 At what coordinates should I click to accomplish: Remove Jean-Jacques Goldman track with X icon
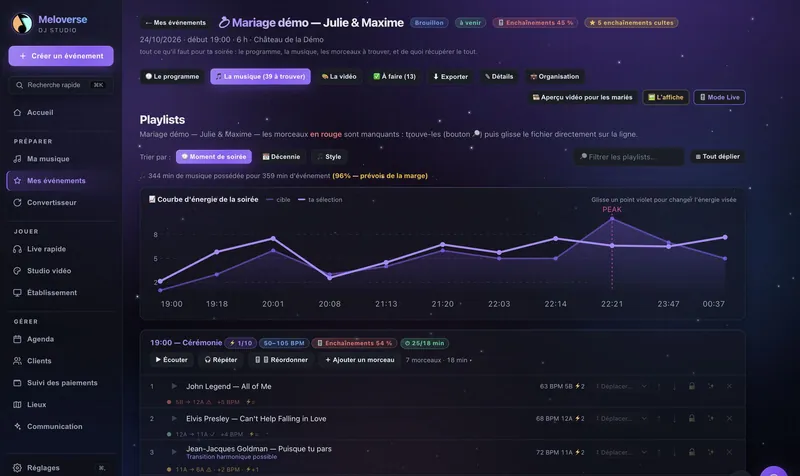[x=729, y=452]
